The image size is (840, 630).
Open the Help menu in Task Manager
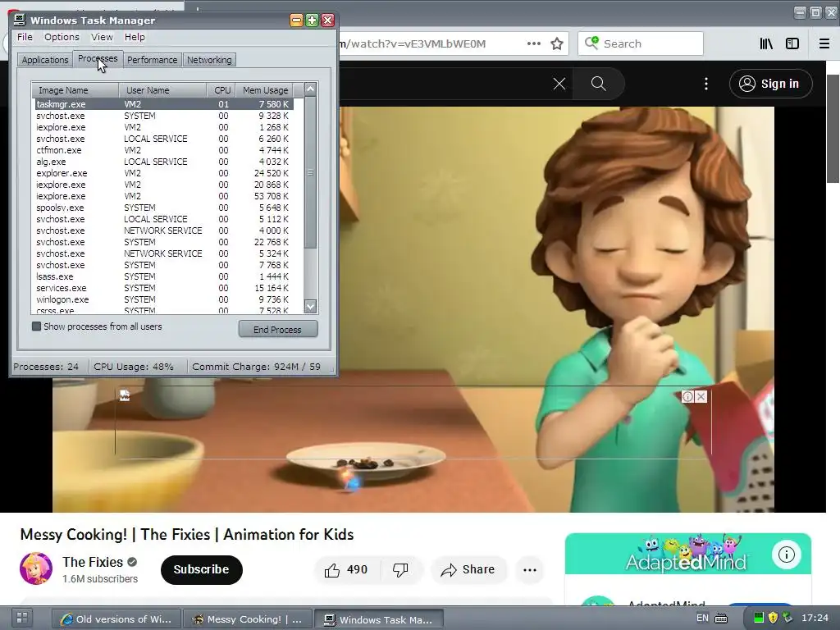pos(135,37)
